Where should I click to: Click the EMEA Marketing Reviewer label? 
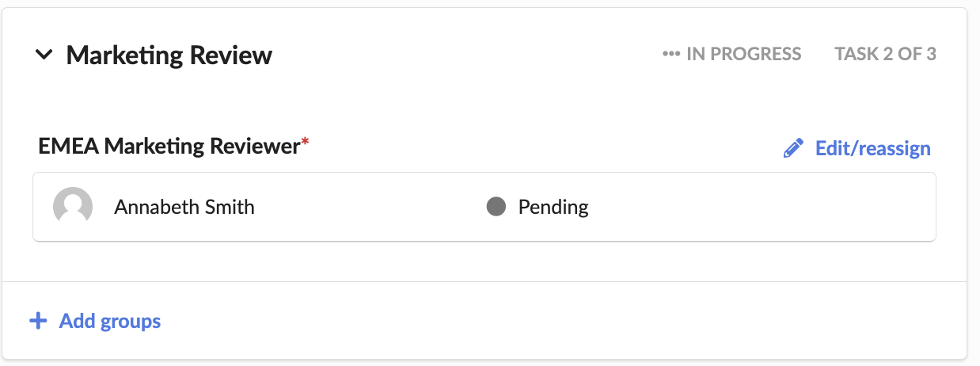(169, 146)
